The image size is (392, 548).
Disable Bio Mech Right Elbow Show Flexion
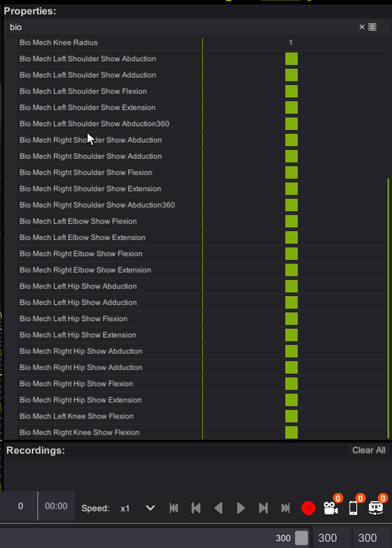pos(292,254)
